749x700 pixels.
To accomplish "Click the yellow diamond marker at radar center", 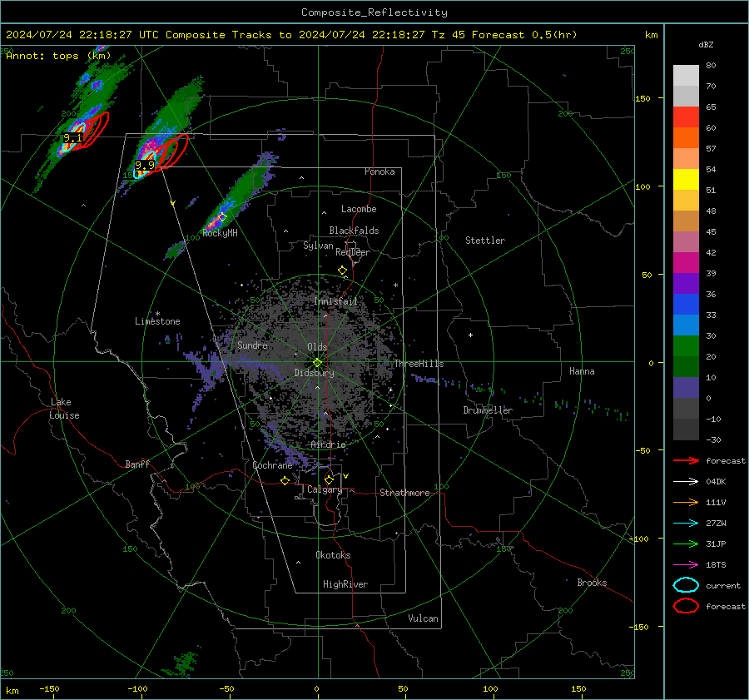I will coord(317,363).
